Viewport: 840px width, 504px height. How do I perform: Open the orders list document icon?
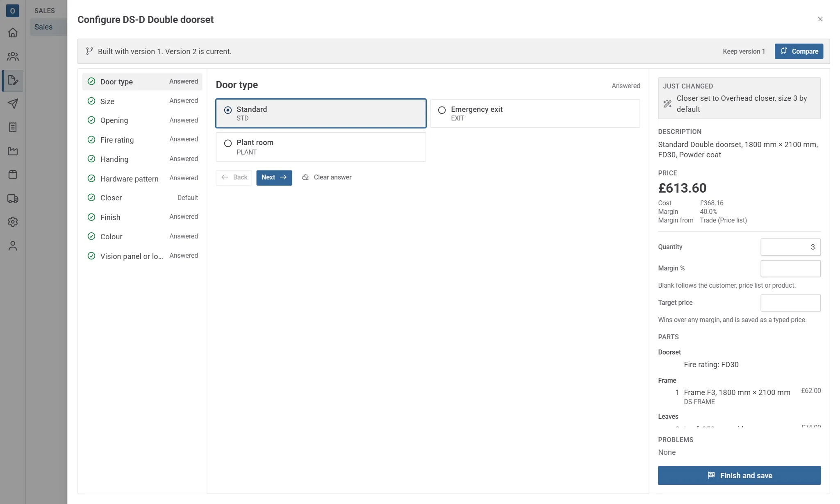tap(13, 127)
